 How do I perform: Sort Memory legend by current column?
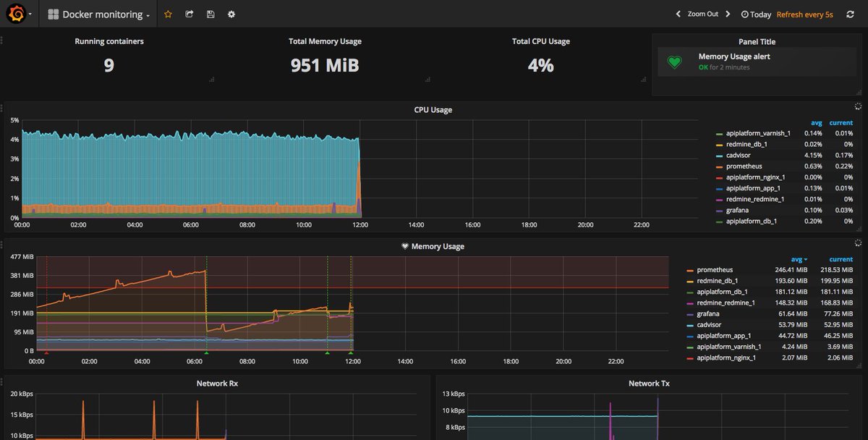coord(841,259)
